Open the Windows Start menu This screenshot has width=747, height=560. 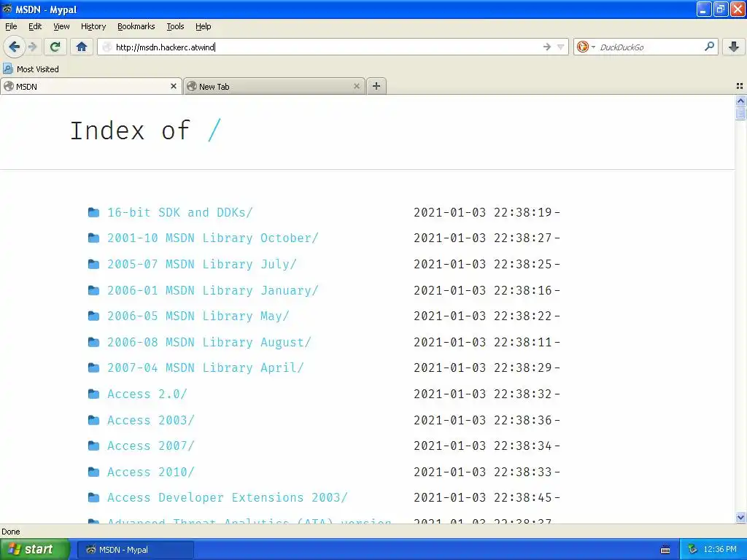coord(34,550)
